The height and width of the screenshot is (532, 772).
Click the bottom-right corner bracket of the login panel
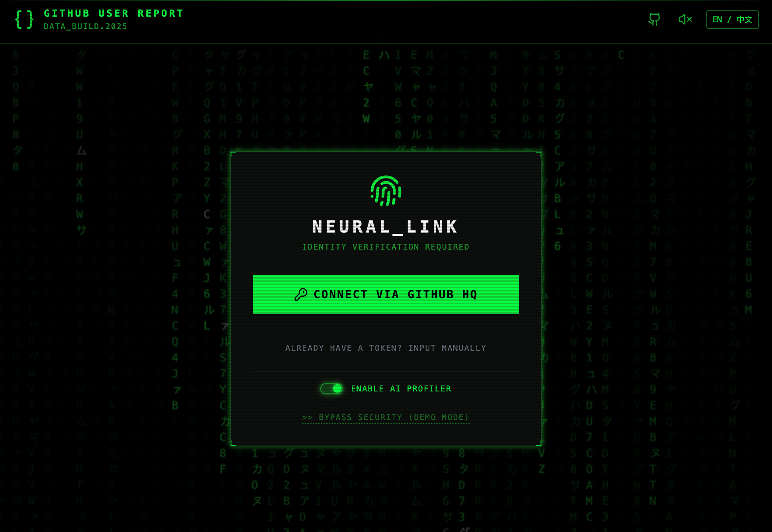tap(538, 442)
